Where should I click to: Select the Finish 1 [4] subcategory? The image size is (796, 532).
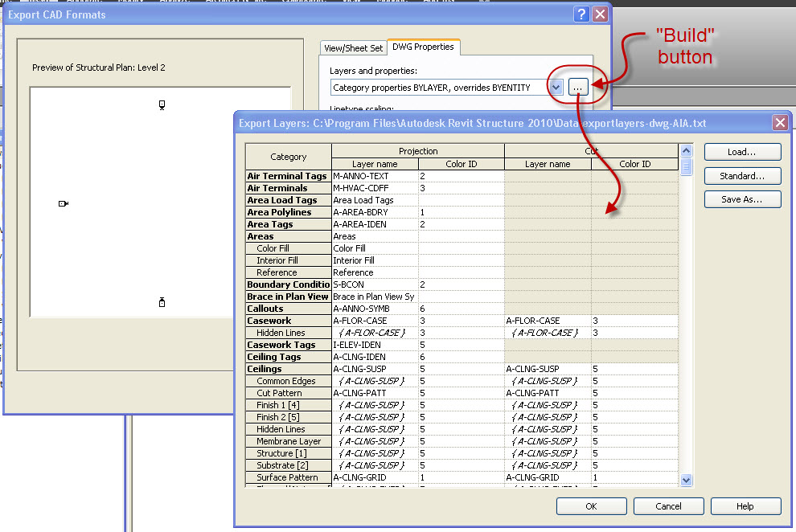pos(289,405)
